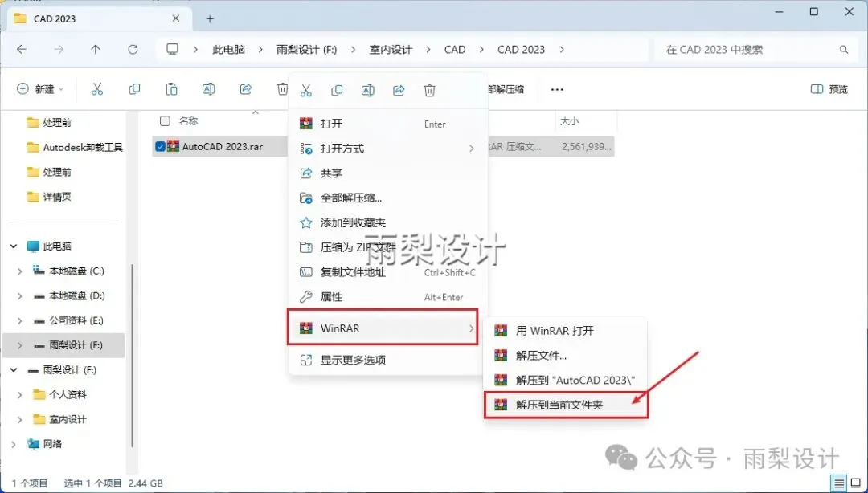The height and width of the screenshot is (493, 868).
Task: Click the navigation pane scrollbar
Action: point(132,355)
